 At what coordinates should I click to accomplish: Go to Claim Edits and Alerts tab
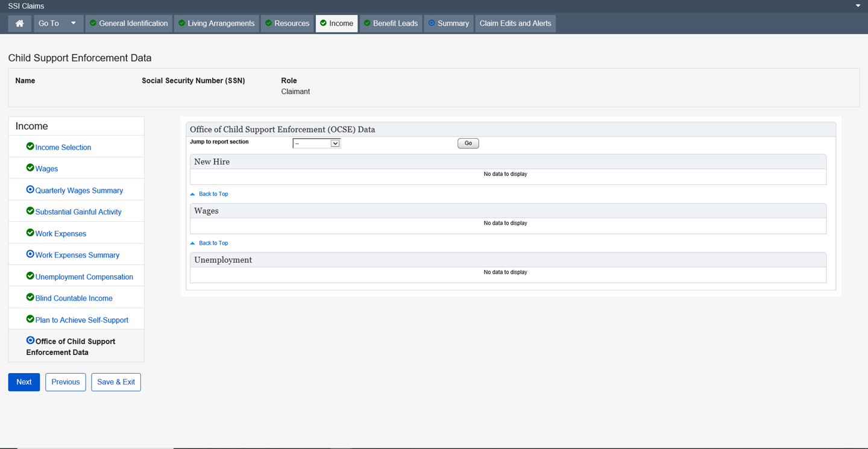click(x=515, y=24)
